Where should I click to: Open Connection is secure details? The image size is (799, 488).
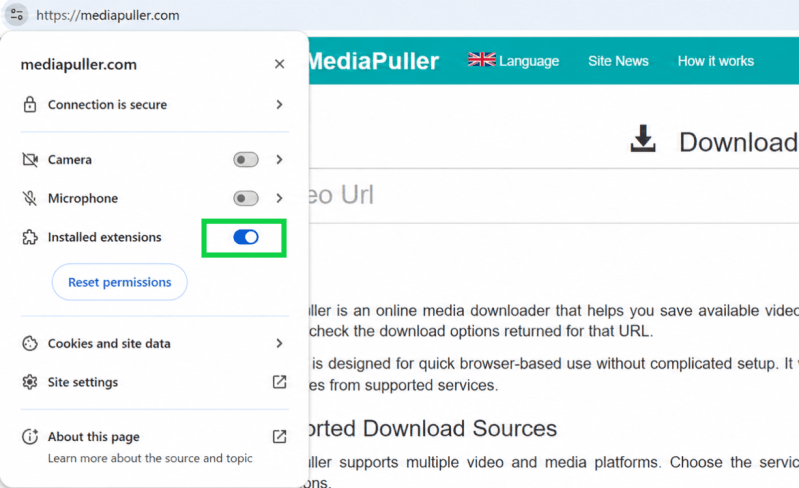coord(154,104)
